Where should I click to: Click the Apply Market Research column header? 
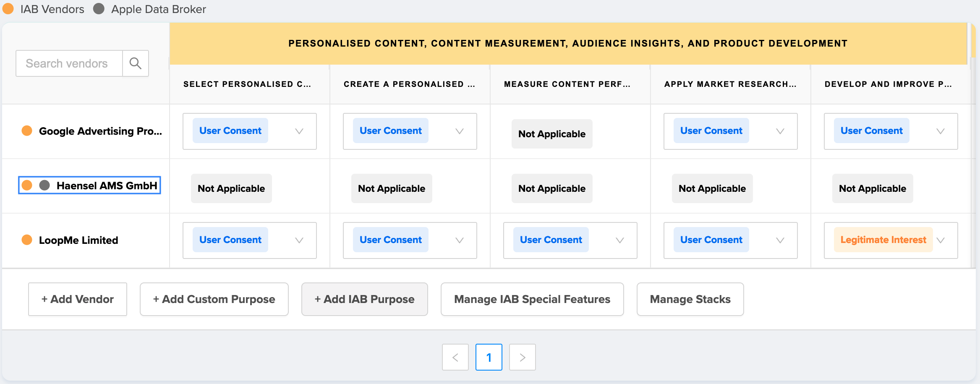730,84
